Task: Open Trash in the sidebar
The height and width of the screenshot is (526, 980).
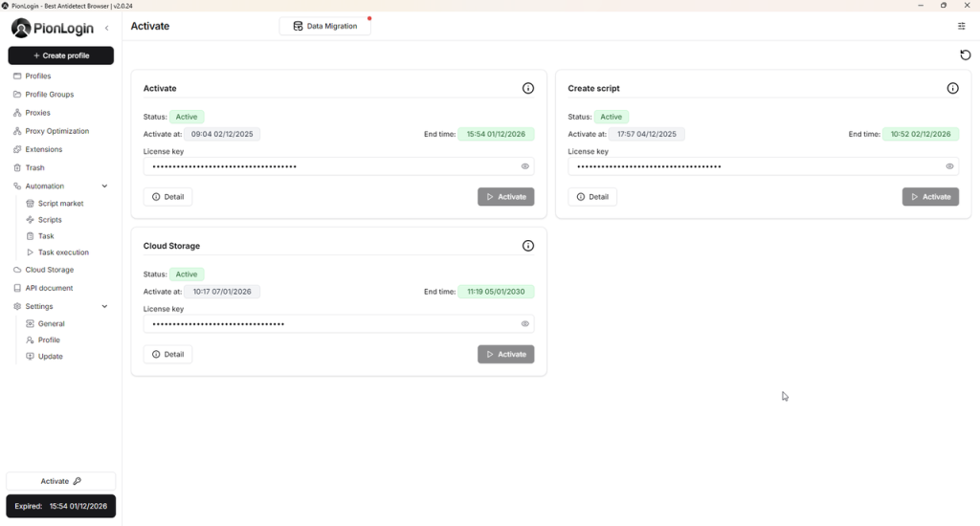Action: [x=34, y=167]
